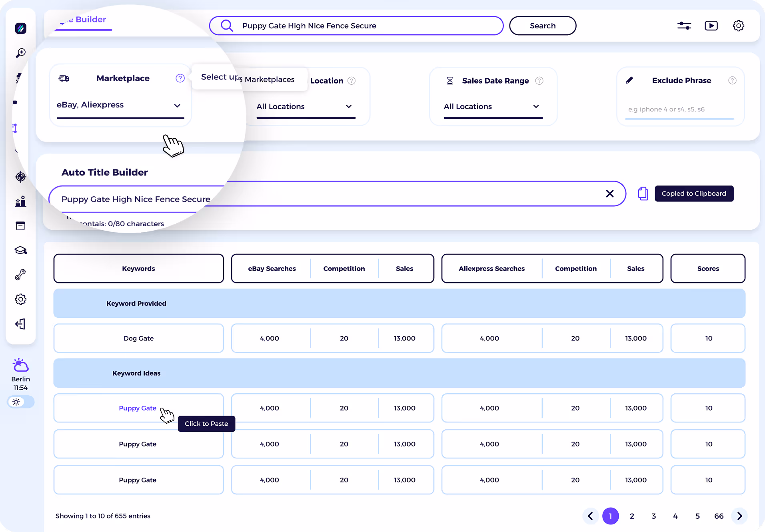Click the logout icon in the sidebar

click(21, 324)
